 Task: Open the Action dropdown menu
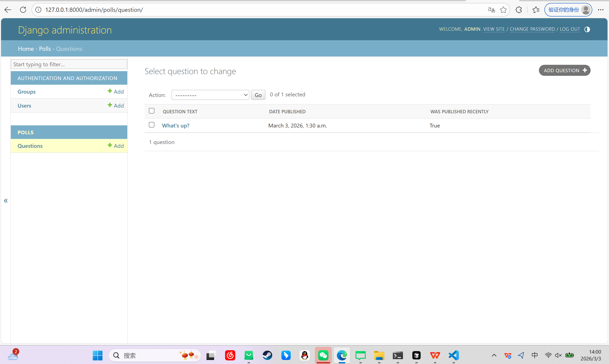pyautogui.click(x=210, y=95)
